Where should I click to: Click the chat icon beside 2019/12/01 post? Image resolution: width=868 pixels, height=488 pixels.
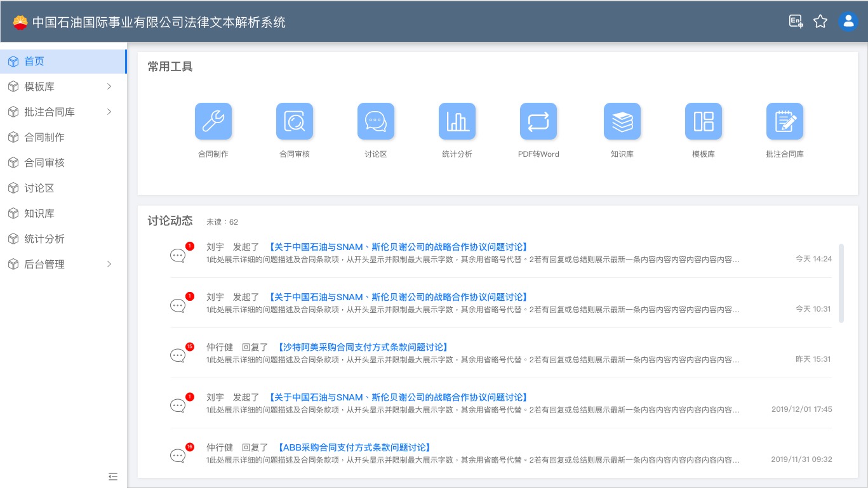[x=178, y=406]
